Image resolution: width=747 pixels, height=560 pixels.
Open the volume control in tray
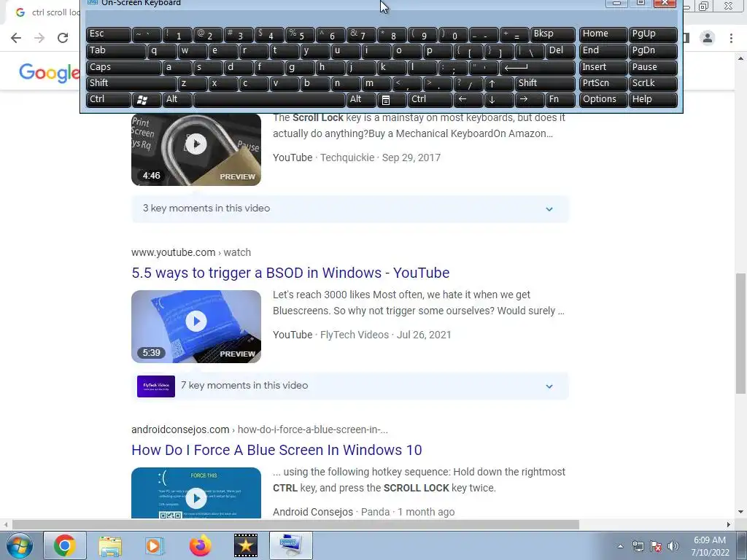click(673, 546)
